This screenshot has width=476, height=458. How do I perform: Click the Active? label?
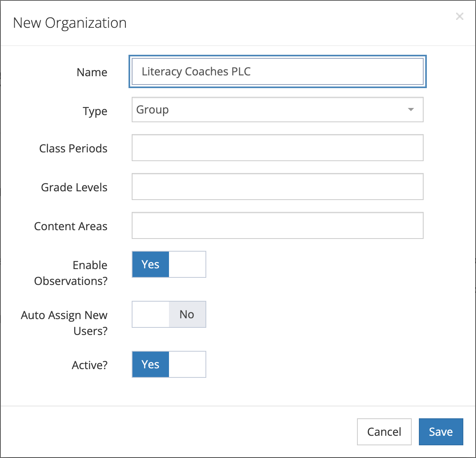pos(90,365)
